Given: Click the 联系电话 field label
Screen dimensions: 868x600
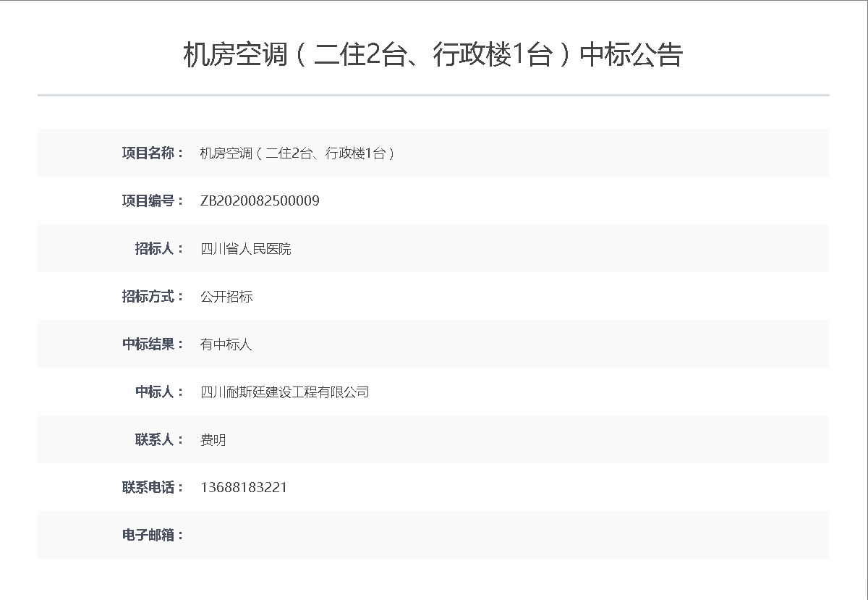Looking at the screenshot, I should click(153, 487).
